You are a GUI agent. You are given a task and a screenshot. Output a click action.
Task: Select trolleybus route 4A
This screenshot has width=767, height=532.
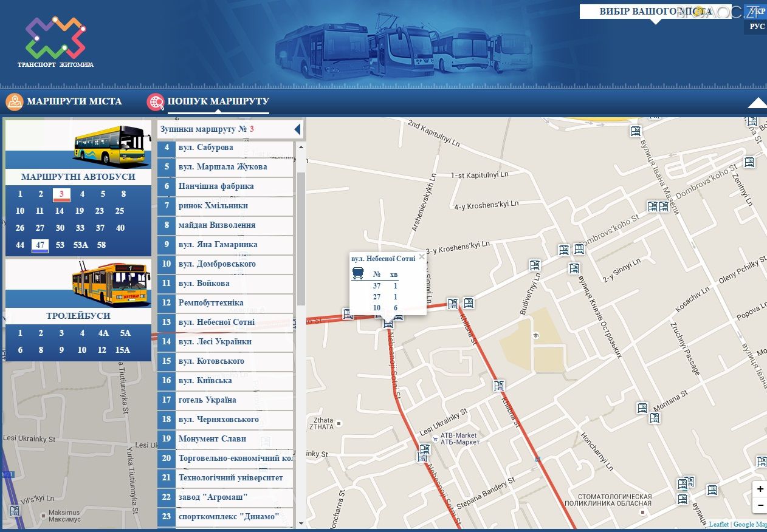pyautogui.click(x=103, y=333)
